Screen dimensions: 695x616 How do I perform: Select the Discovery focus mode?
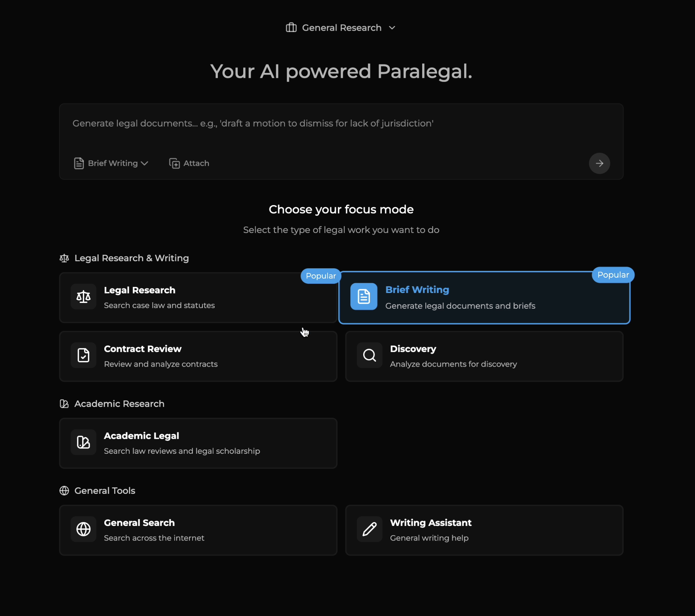pyautogui.click(x=484, y=356)
